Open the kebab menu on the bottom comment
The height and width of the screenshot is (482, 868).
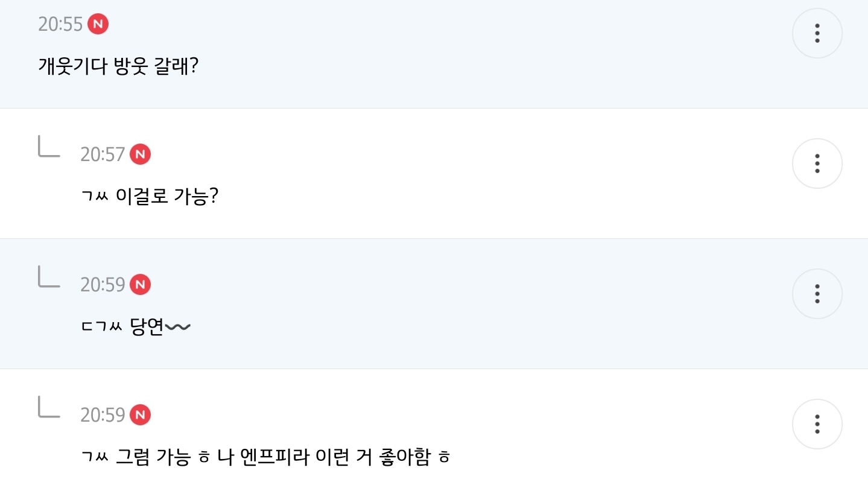817,424
